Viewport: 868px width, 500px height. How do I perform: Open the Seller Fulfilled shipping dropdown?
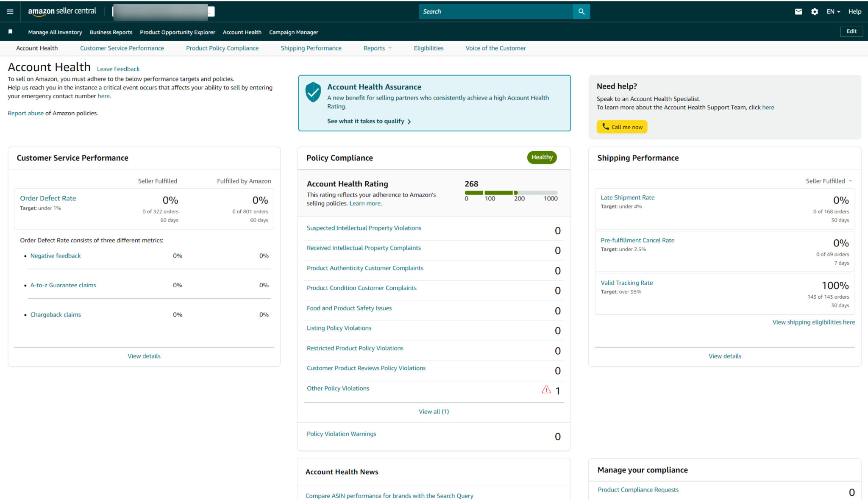[x=829, y=181]
